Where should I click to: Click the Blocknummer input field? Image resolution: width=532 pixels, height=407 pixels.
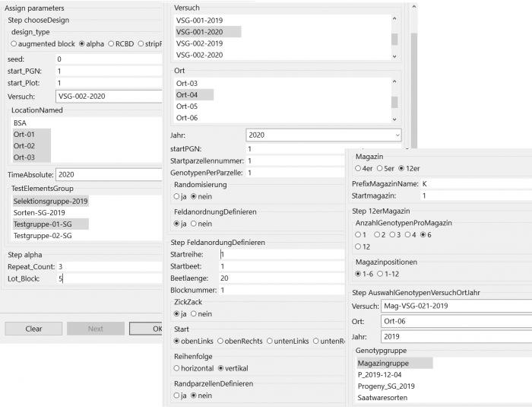(282, 290)
